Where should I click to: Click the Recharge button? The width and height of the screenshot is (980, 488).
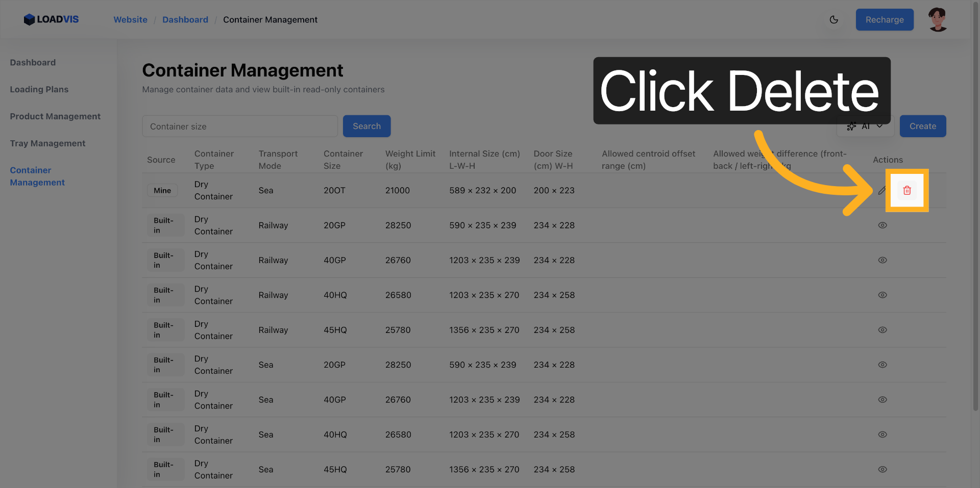pos(884,20)
